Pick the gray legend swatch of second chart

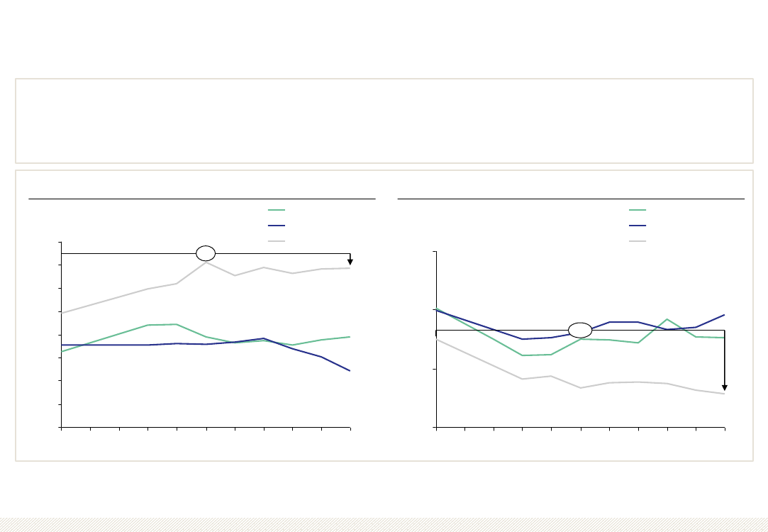coord(638,241)
